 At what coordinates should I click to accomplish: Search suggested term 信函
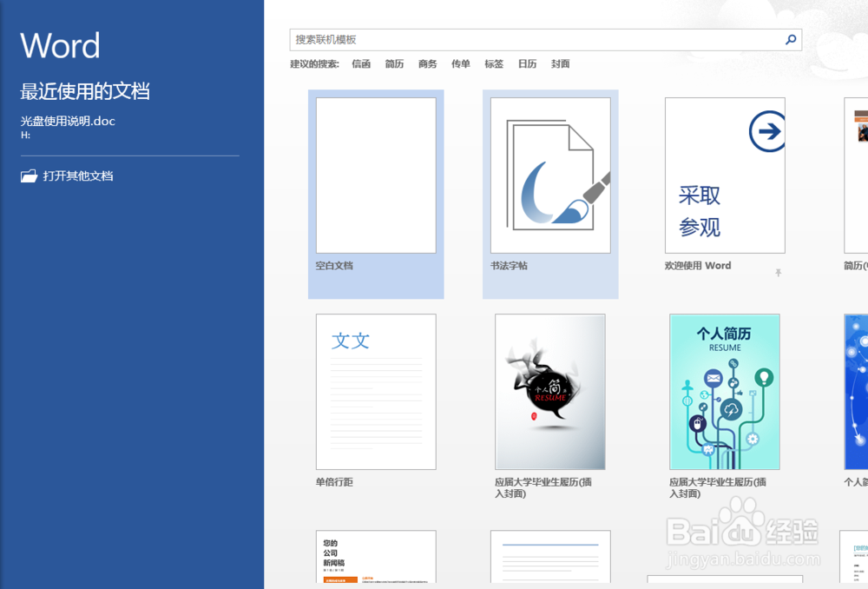point(361,63)
